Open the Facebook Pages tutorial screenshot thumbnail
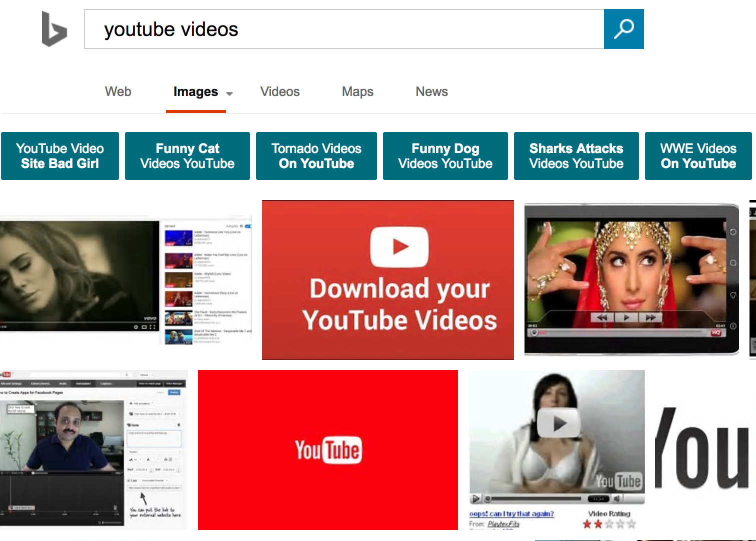Viewport: 756px width, 541px height. (x=93, y=450)
